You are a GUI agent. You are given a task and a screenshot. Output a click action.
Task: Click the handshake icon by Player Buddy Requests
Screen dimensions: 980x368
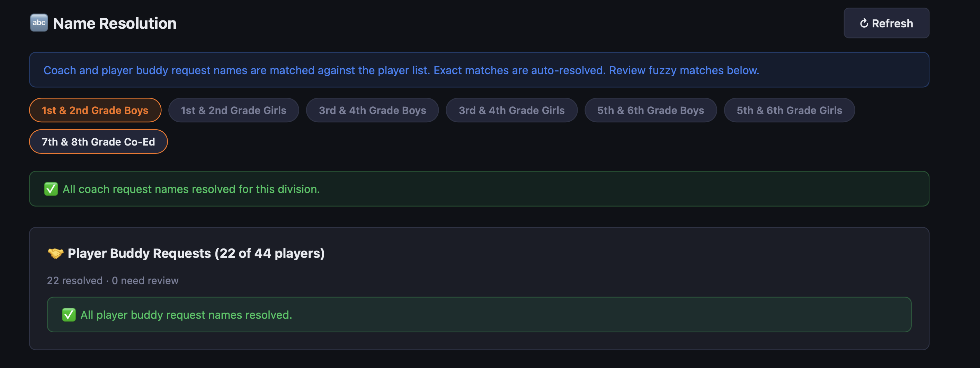pyautogui.click(x=55, y=253)
